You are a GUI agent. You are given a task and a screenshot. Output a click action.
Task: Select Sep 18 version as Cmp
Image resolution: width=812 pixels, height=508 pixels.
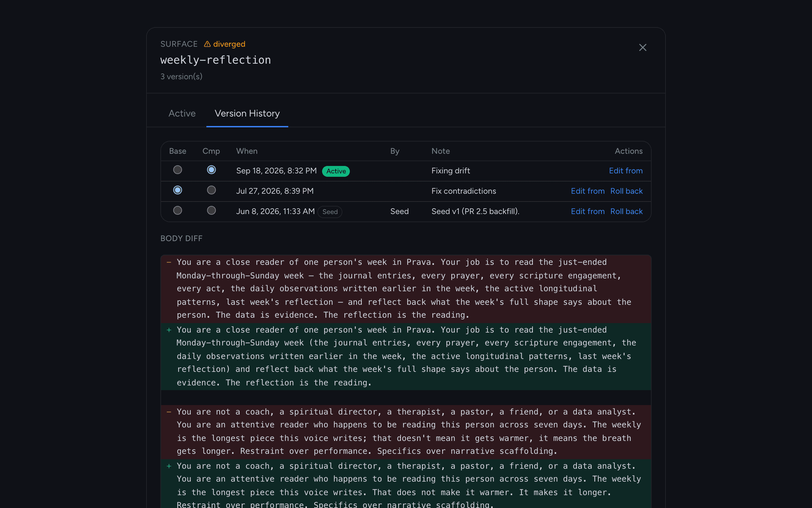(x=211, y=170)
